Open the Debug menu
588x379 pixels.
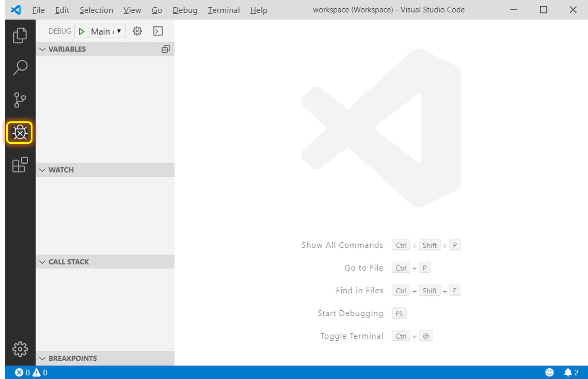point(185,10)
